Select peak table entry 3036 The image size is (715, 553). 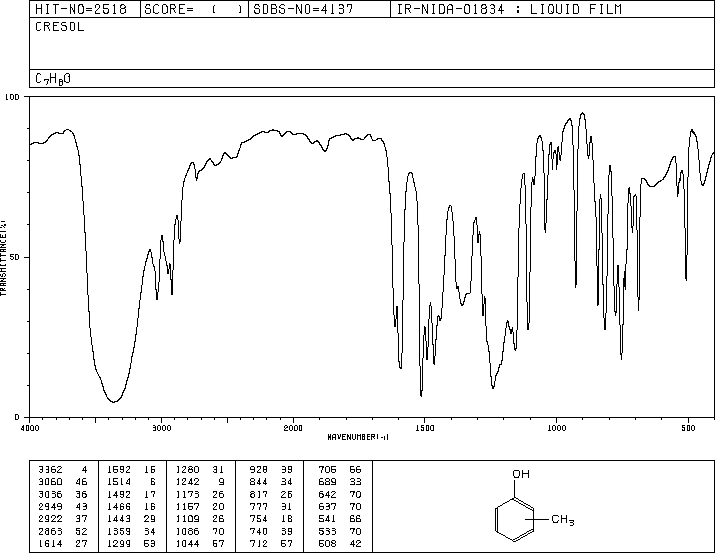[x=50, y=494]
